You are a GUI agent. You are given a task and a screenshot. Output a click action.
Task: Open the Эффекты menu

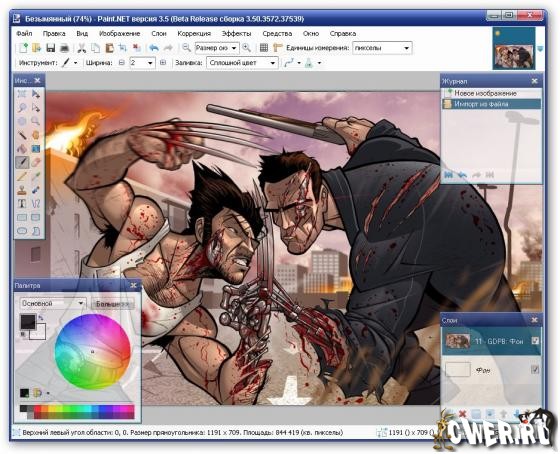236,34
